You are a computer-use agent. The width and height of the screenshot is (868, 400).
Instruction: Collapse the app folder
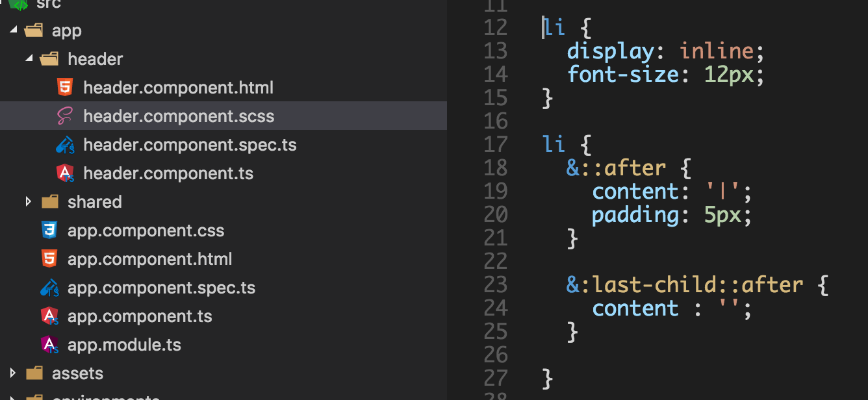(12, 30)
